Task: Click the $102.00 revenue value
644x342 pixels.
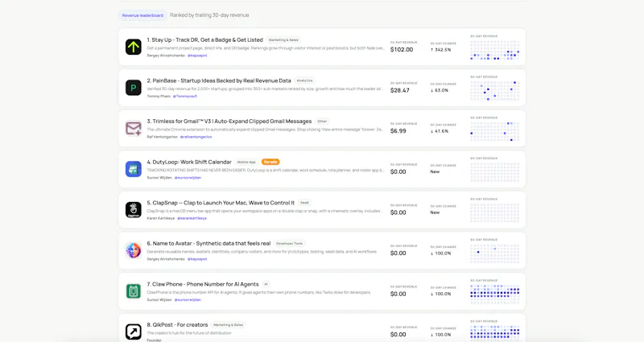Action: pos(402,49)
